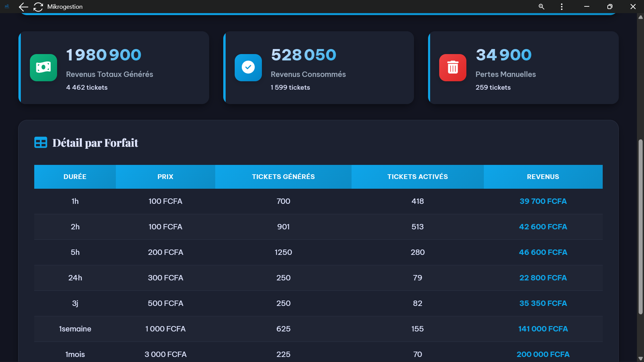This screenshot has width=644, height=362.
Task: Click the 141 000 FCFA revenue value
Action: click(x=543, y=329)
